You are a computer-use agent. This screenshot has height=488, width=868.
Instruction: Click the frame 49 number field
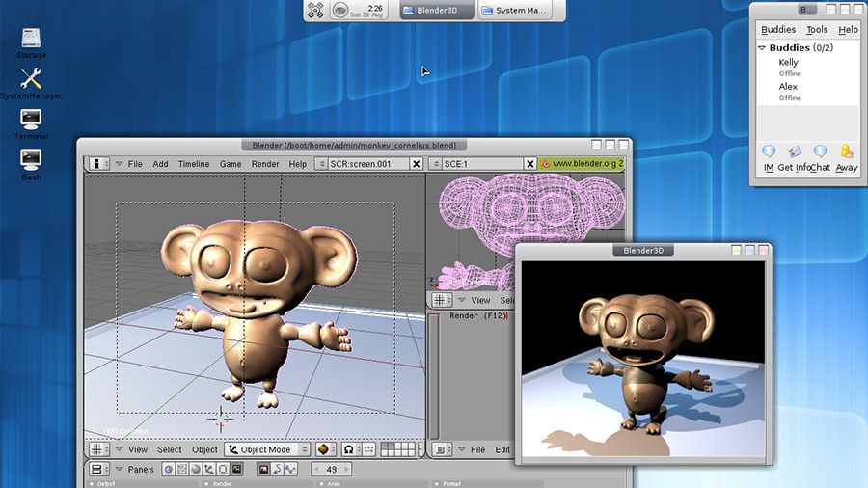331,469
